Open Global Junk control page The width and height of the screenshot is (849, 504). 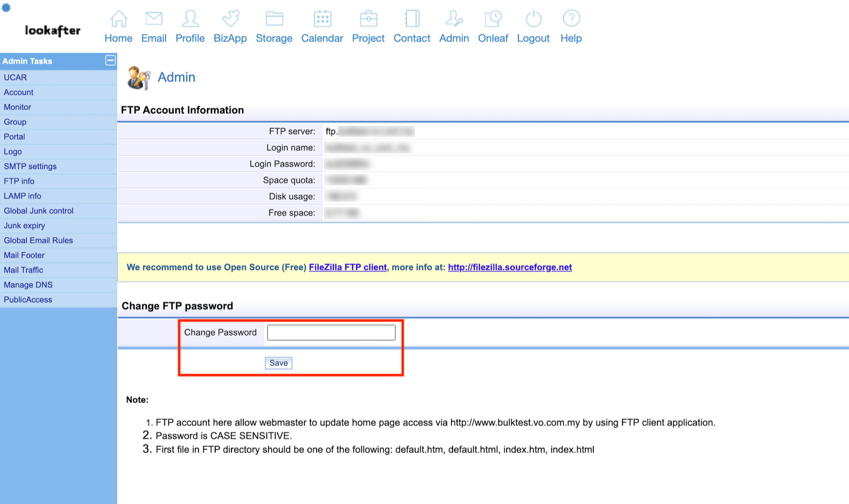click(38, 211)
